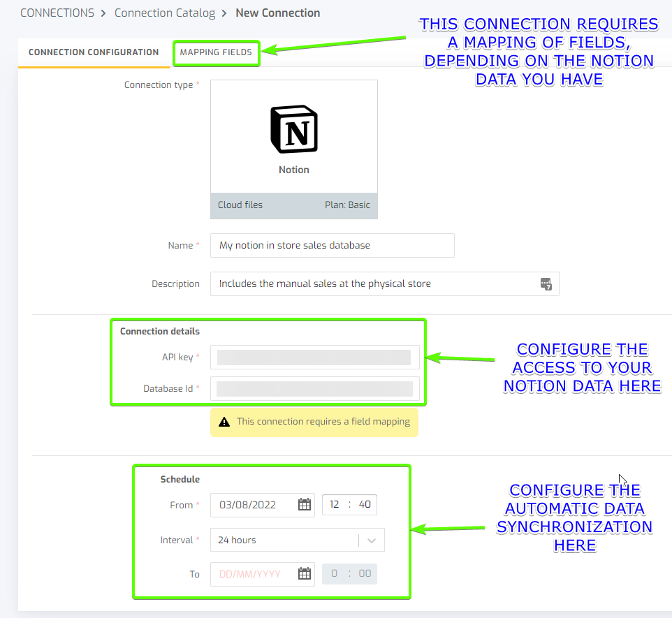
Task: Click the 'Plan: Basic' label
Action: [x=347, y=205]
